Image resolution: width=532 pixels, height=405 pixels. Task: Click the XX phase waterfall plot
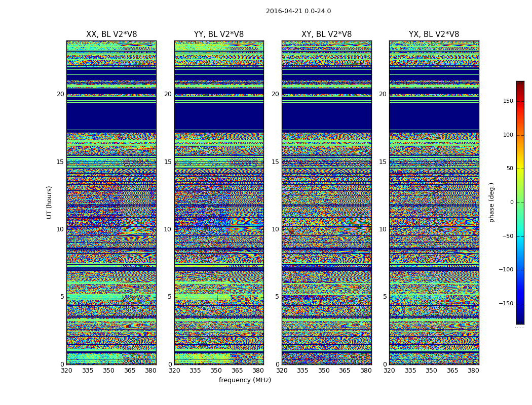tap(111, 202)
